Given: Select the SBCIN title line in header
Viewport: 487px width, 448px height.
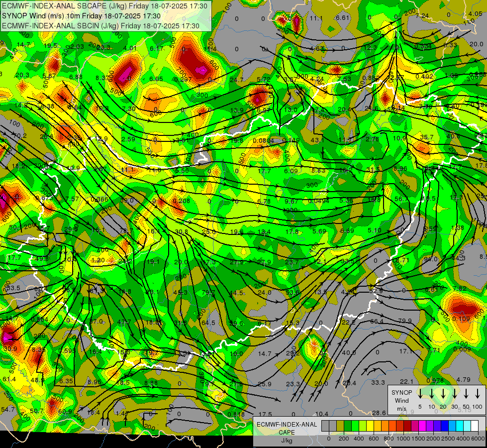Looking at the screenshot, I should pyautogui.click(x=100, y=26).
